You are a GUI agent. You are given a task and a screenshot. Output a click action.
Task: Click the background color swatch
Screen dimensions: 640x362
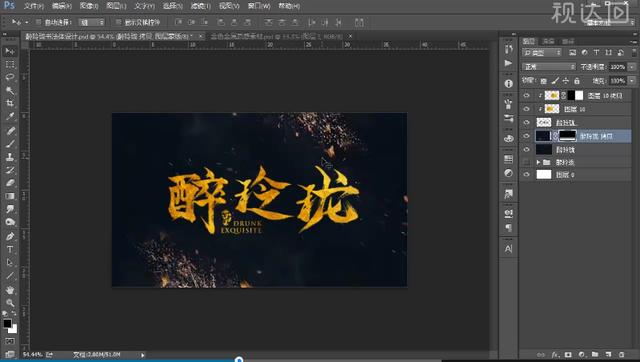coord(13,329)
